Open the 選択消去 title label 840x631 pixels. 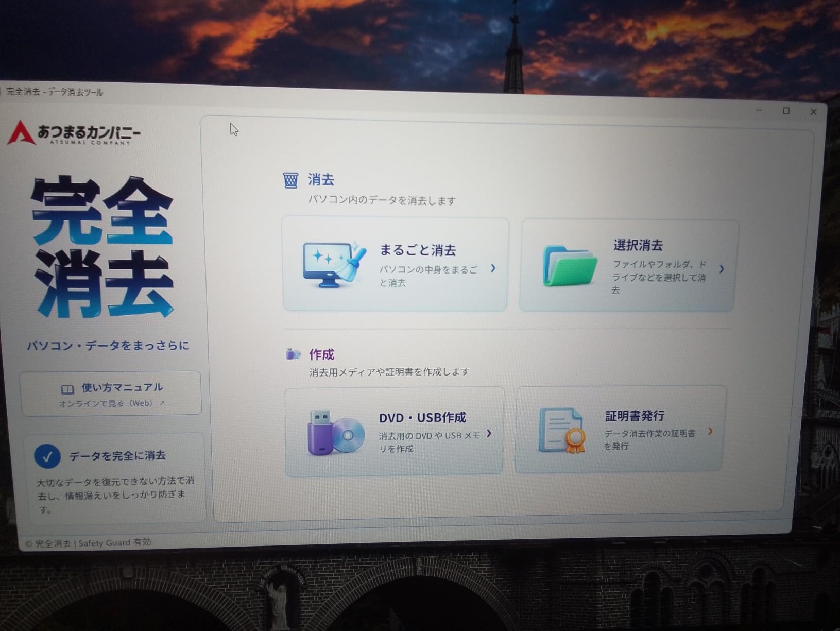638,245
